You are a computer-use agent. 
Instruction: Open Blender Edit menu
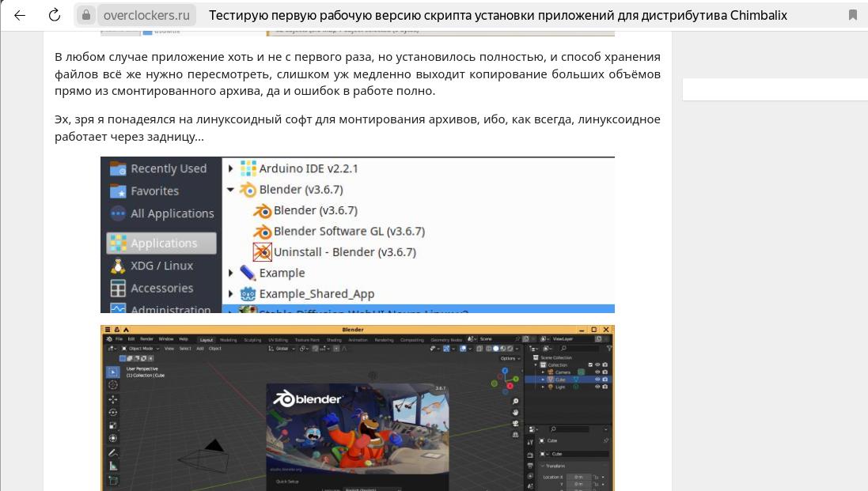point(131,339)
